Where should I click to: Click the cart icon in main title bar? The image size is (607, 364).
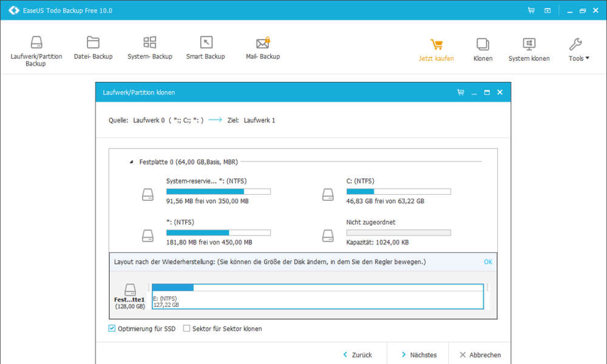coord(531,10)
